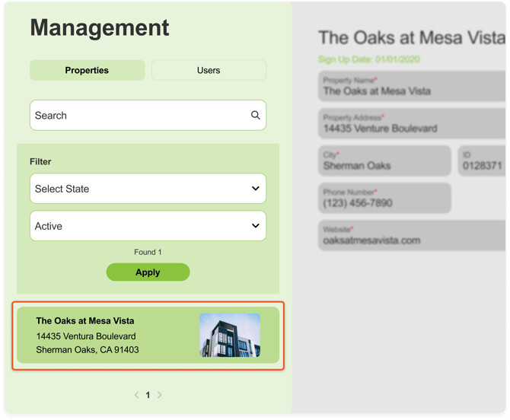Click the Property Address field
Image resolution: width=510 pixels, height=420 pixels.
coord(411,124)
